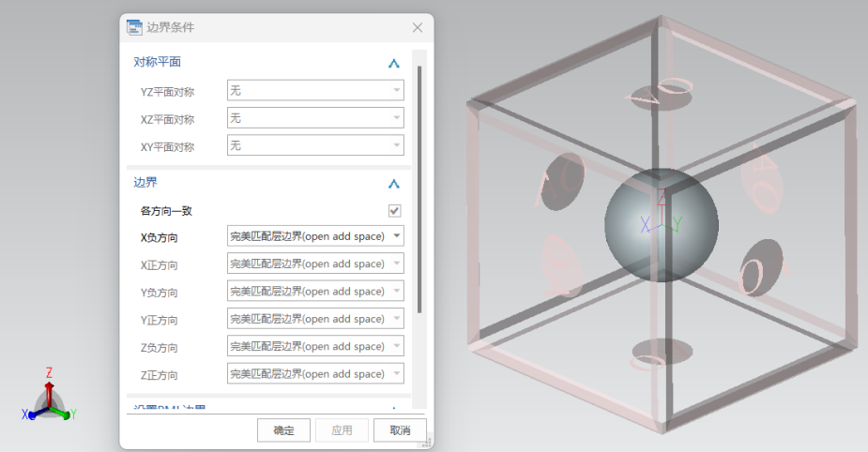Collapse the 对称平面 section
This screenshot has width=868, height=452.
point(394,63)
